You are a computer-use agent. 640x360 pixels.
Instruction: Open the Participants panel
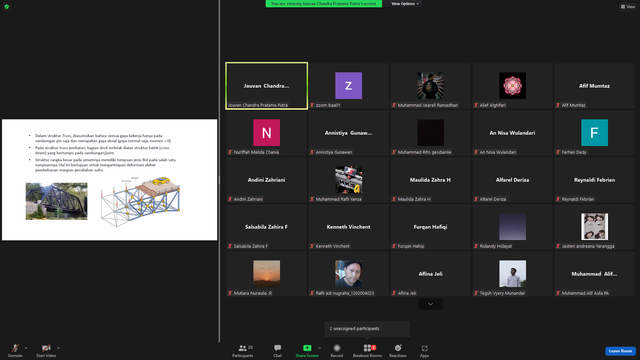[x=243, y=350]
